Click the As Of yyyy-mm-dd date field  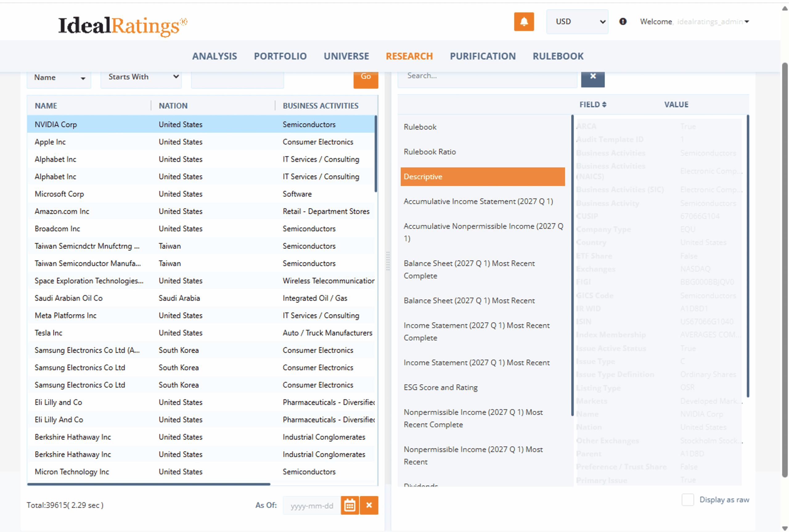[311, 505]
